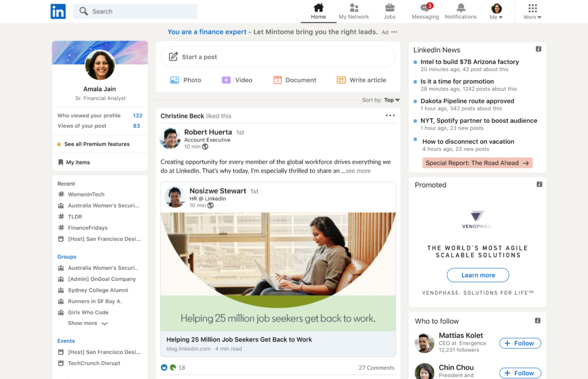Click the LinkedIn logo
The height and width of the screenshot is (379, 588).
click(x=58, y=11)
